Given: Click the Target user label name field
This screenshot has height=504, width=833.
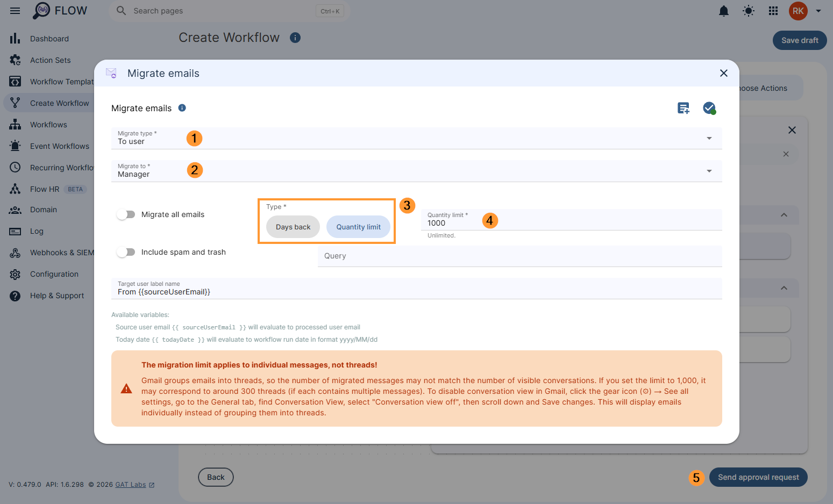Looking at the screenshot, I should click(417, 289).
